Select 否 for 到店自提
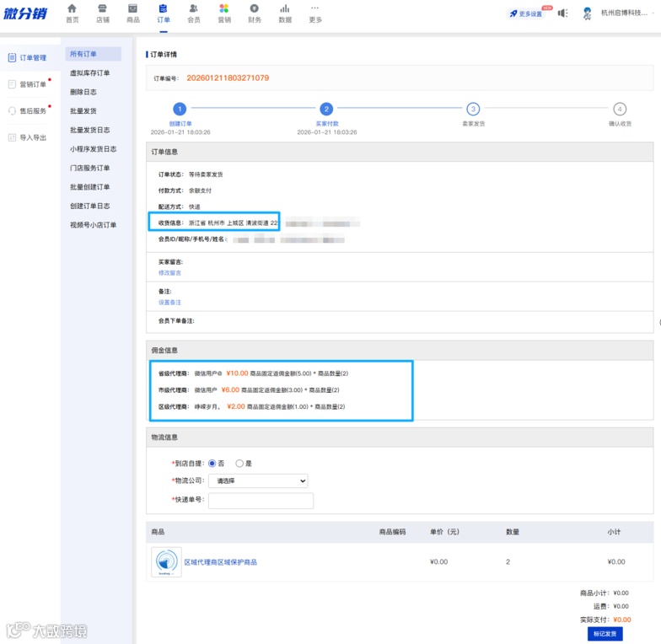Viewport: 661px width, 644px height. 212,464
